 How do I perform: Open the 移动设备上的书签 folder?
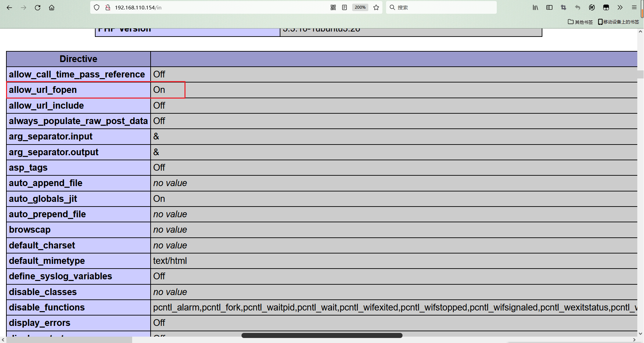click(x=619, y=22)
